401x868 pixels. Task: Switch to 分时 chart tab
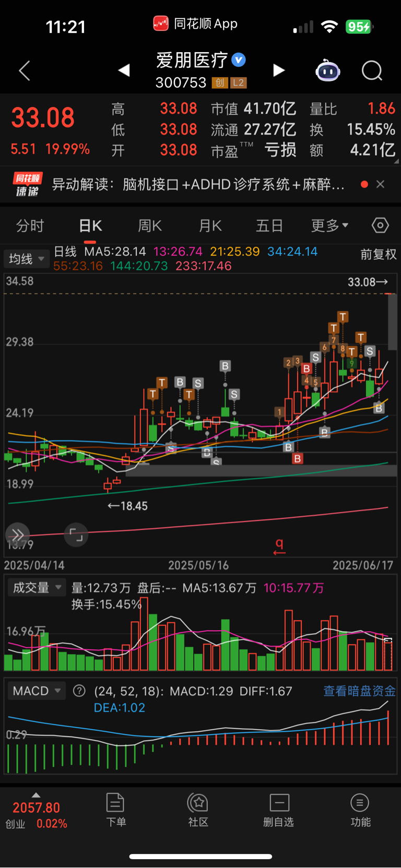[30, 226]
